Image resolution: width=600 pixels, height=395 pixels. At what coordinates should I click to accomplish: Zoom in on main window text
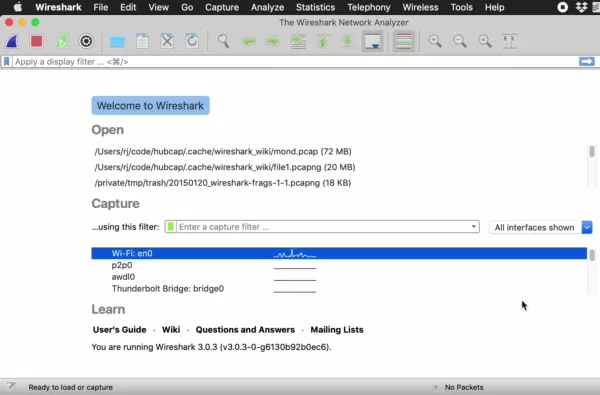click(435, 41)
